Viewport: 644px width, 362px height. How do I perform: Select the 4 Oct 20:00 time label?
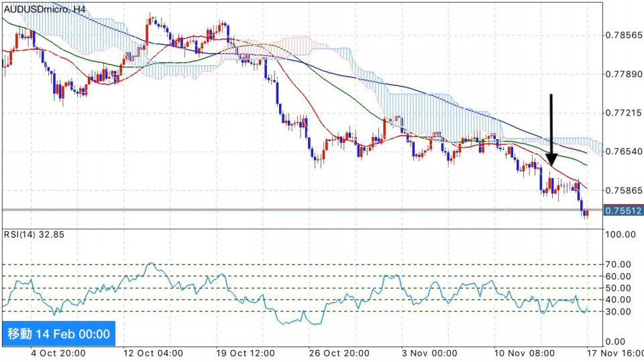click(58, 353)
